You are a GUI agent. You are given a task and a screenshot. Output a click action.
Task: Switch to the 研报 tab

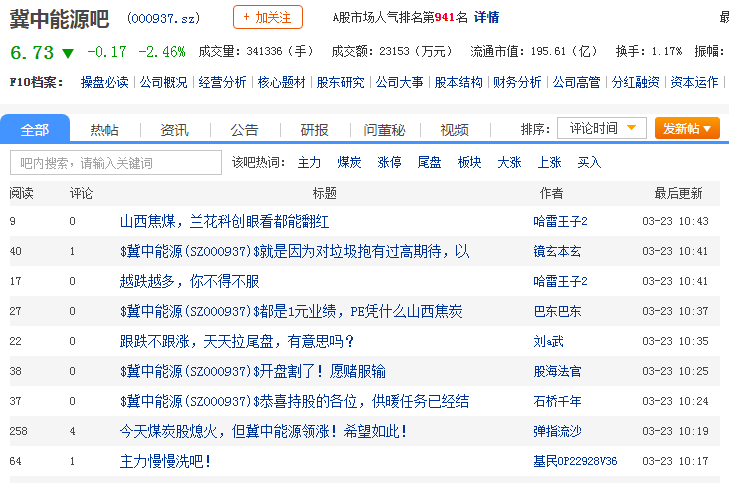pyautogui.click(x=314, y=130)
